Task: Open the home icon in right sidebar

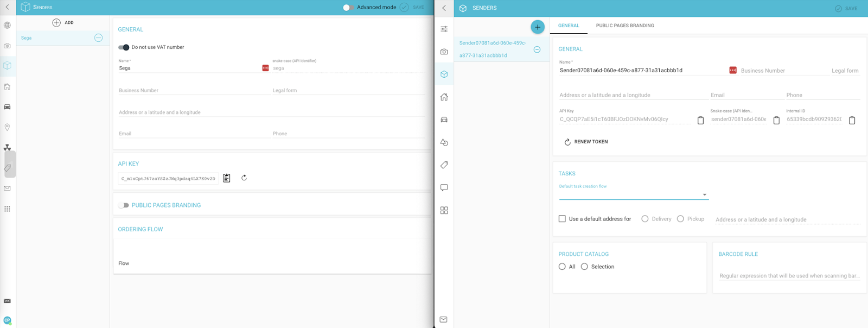Action: point(444,97)
